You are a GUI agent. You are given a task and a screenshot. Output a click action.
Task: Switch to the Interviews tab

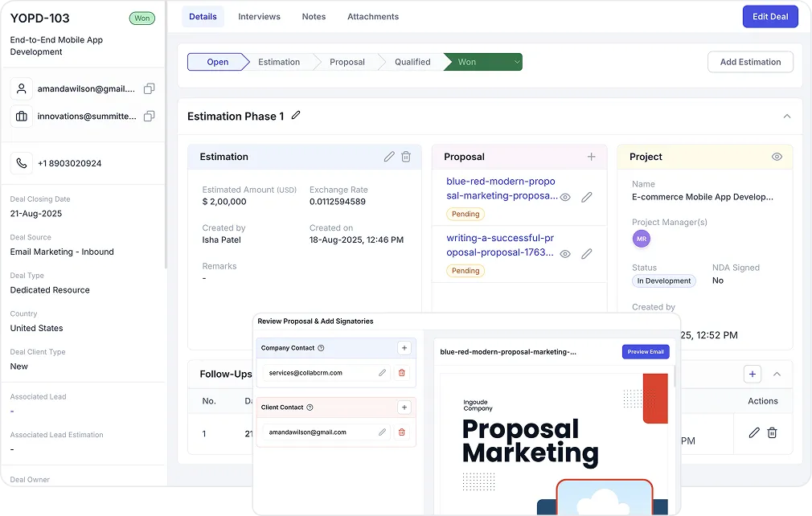click(259, 16)
